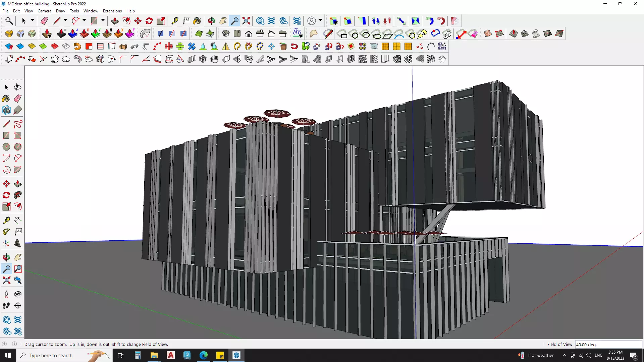The height and width of the screenshot is (362, 644).
Task: Switch to Top standard view
Action: tap(237, 34)
